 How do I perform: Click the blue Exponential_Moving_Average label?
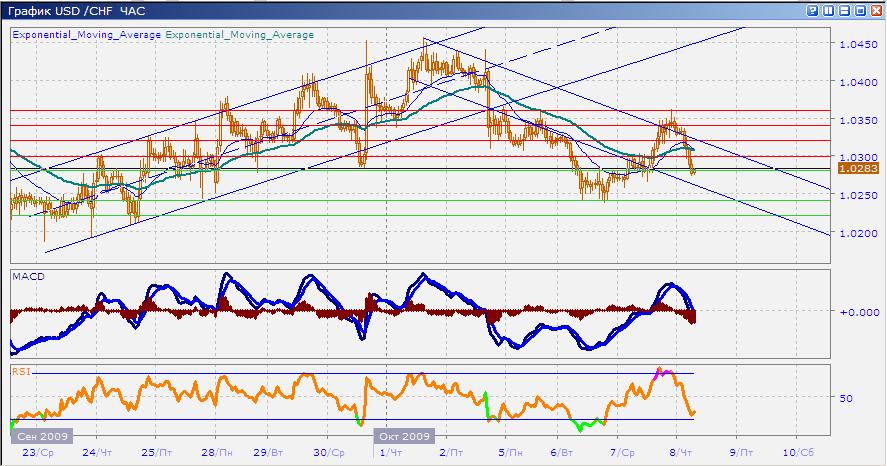tap(86, 35)
